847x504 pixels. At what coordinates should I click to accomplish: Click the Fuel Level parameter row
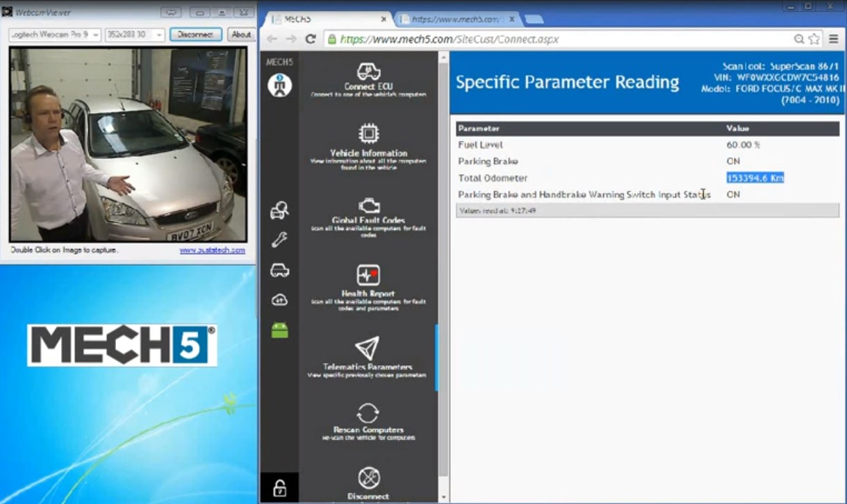(648, 144)
